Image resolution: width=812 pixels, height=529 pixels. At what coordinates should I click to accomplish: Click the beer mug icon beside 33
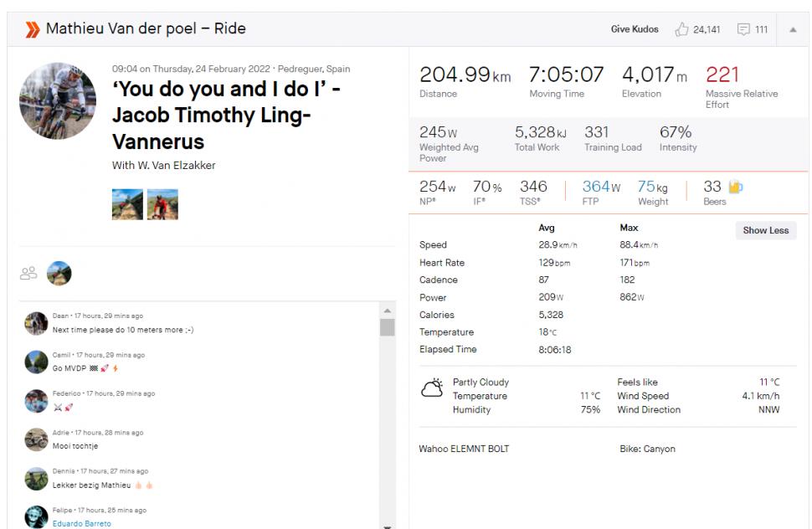point(736,187)
